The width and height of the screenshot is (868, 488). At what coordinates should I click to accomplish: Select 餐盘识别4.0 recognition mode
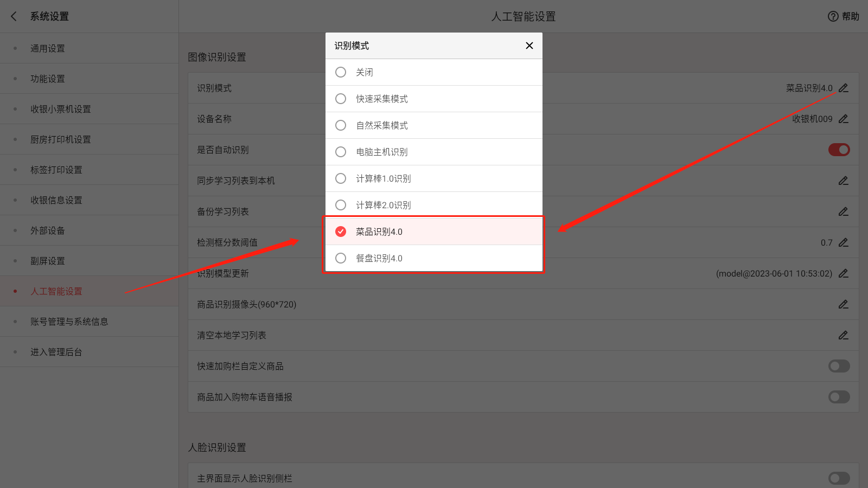(x=434, y=258)
